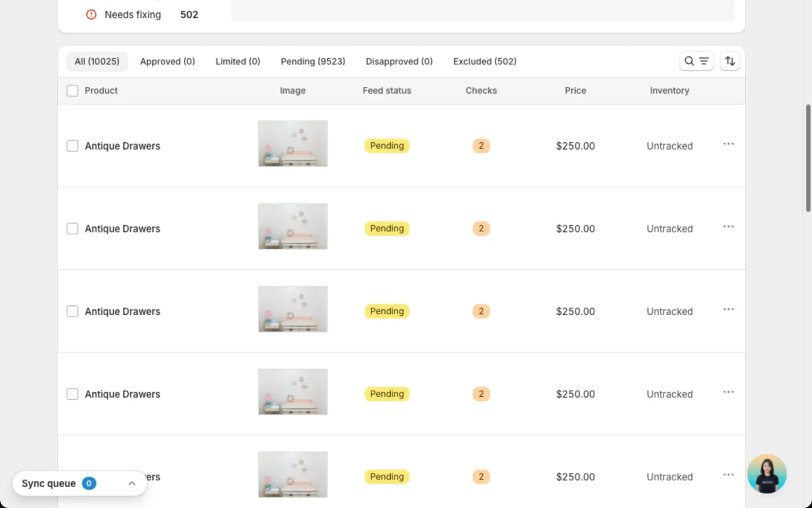Click the $250.00 price in the first row
Screen dimensions: 812x508
click(575, 146)
